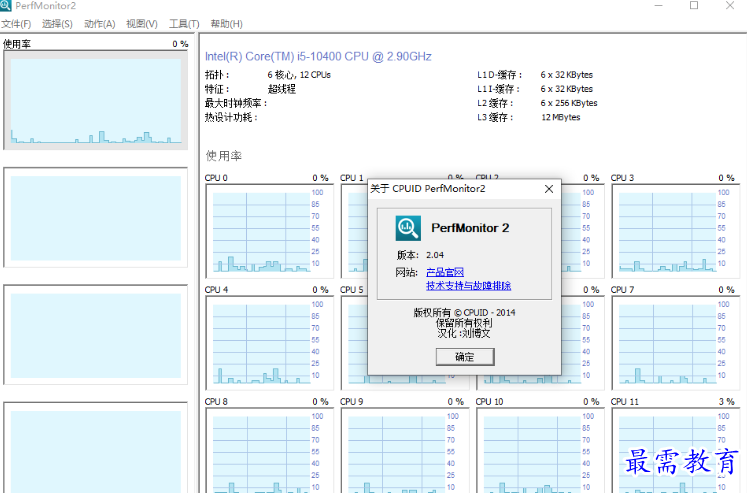Follow the 产品官网 link
Screen dimensions: 747x493
coord(444,272)
